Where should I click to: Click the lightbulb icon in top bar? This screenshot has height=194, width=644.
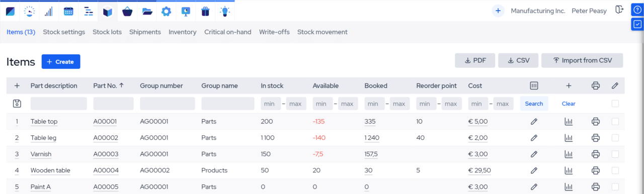tap(225, 11)
